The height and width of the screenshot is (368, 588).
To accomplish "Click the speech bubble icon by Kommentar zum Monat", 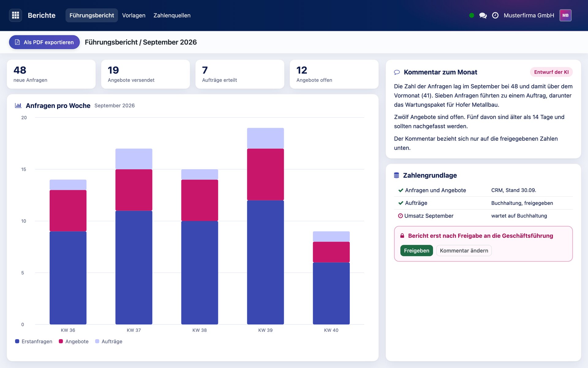I will pyautogui.click(x=397, y=72).
